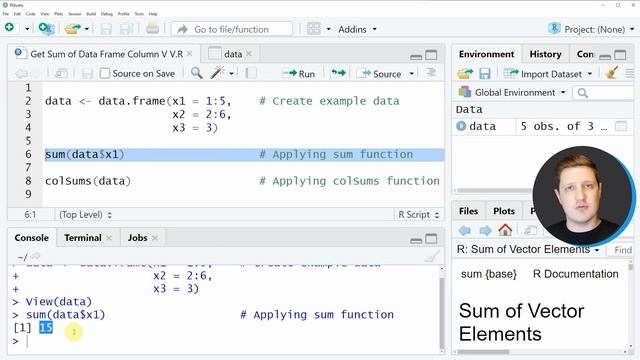Switch to the History tab

tap(545, 54)
